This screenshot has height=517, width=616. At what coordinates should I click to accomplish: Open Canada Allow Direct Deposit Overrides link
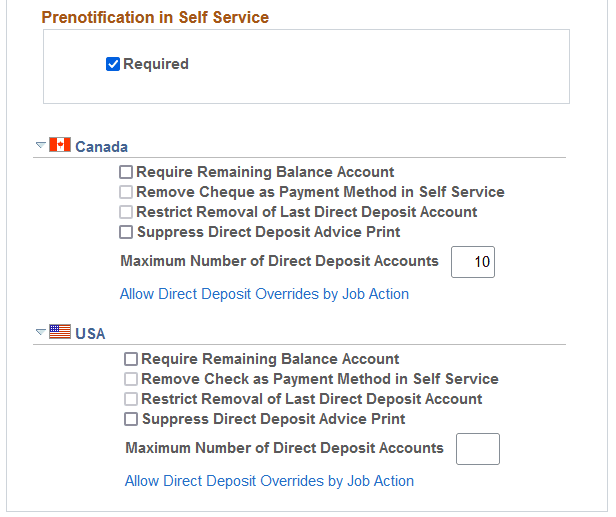pos(264,294)
